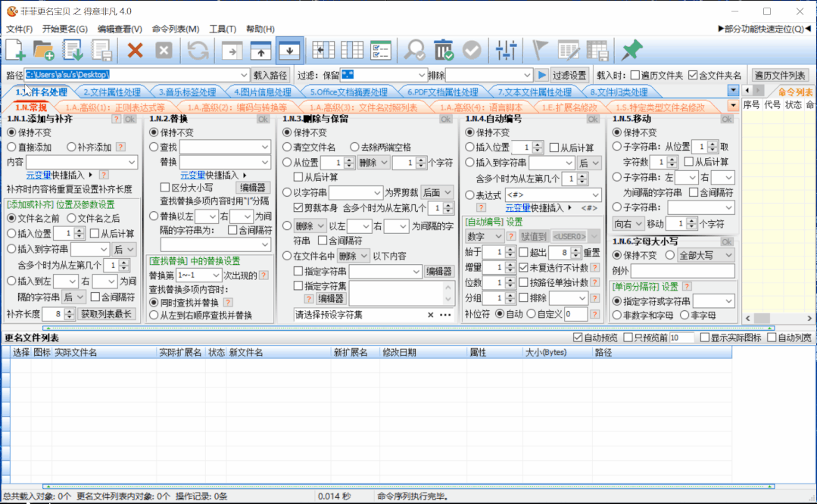Viewport: 817px width, 504px height.
Task: Toggle the 未复选行不计数 checkbox
Action: point(524,268)
